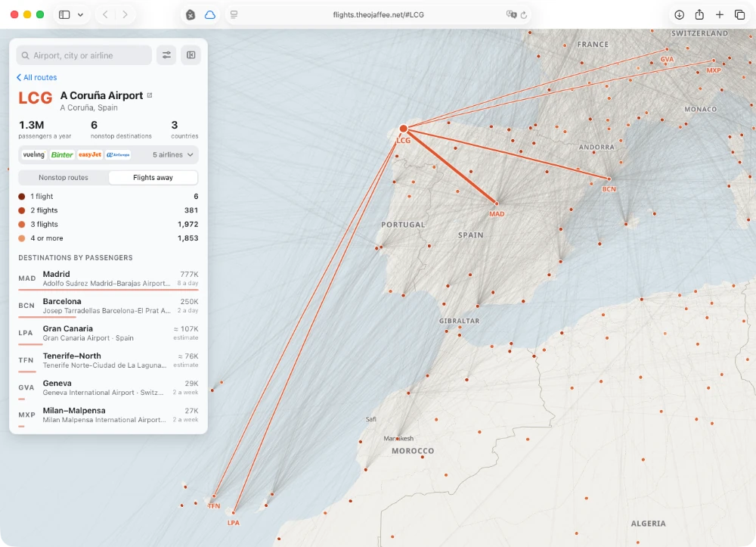The height and width of the screenshot is (547, 756).
Task: Click the 3 flights legend swatch
Action: pyautogui.click(x=22, y=224)
